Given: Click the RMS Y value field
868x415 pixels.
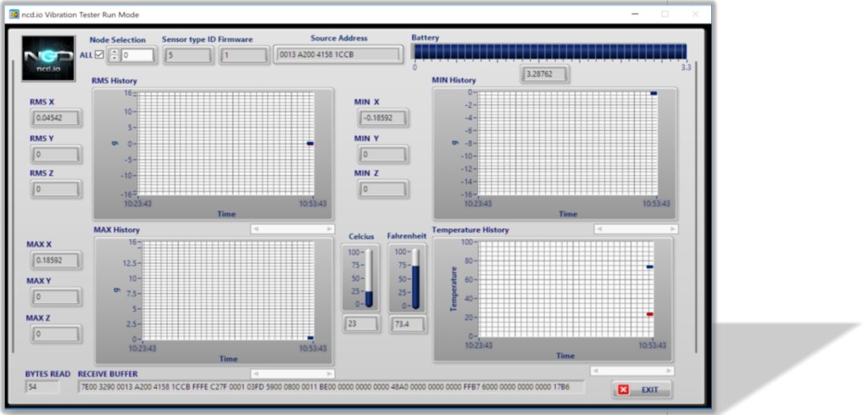Looking at the screenshot, I should [x=56, y=154].
